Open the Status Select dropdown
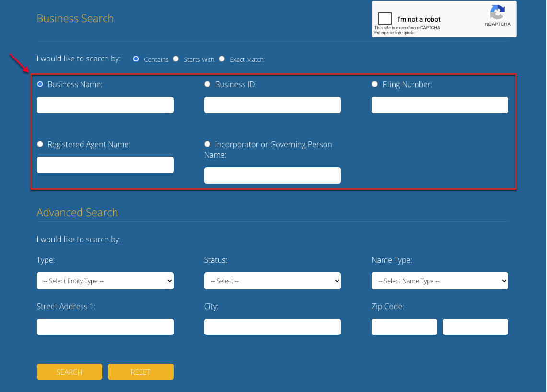The height and width of the screenshot is (392, 547). 272,281
